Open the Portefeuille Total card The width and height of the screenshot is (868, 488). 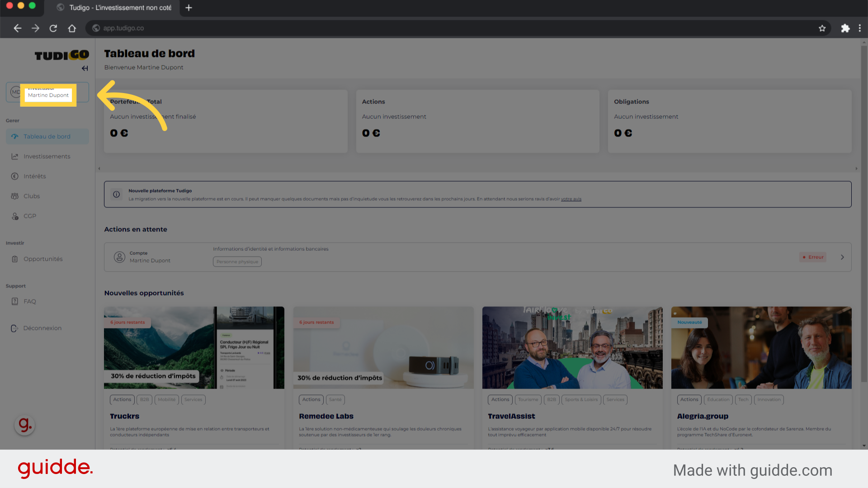[226, 121]
